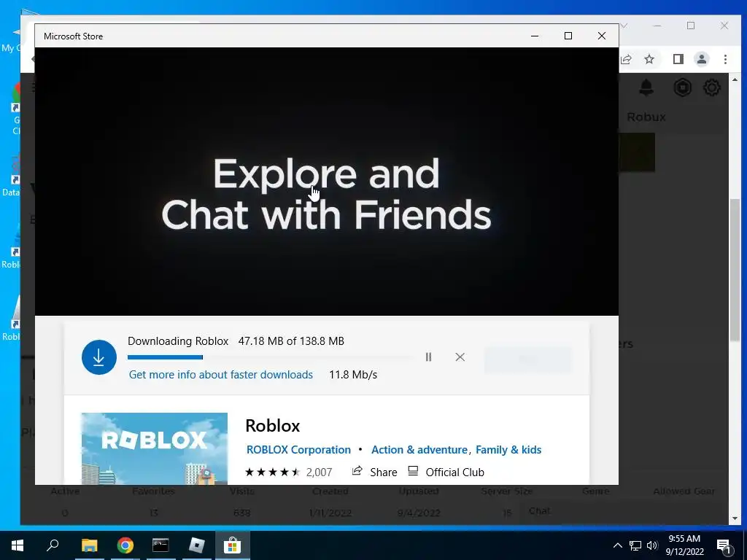Open Action & adventure category link

point(419,449)
